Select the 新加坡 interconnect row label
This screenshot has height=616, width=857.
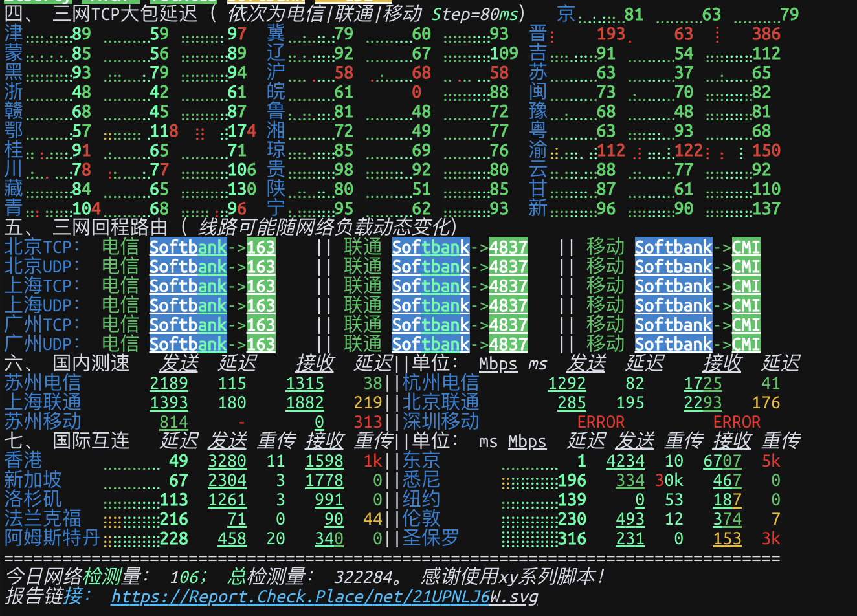(33, 480)
